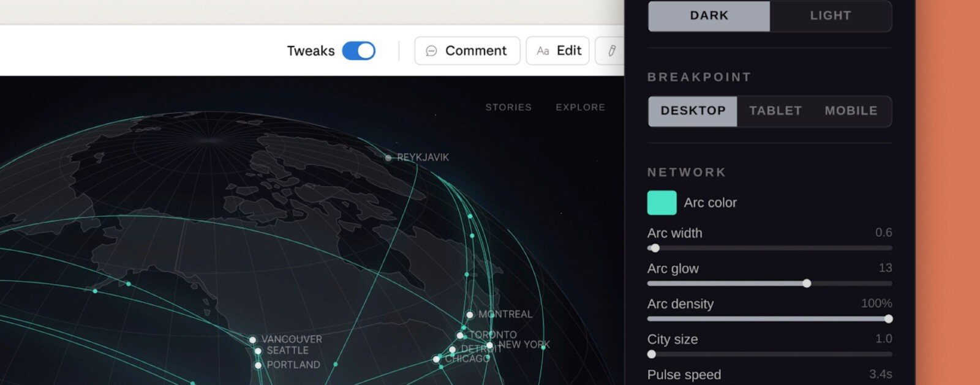The width and height of the screenshot is (980, 385).
Task: Click the Pulse speed value 3.4s
Action: [x=880, y=374]
